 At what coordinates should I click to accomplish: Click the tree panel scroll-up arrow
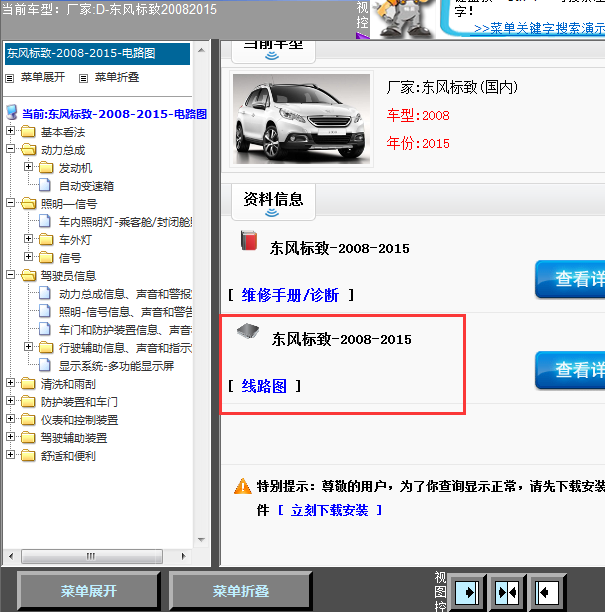coord(201,50)
